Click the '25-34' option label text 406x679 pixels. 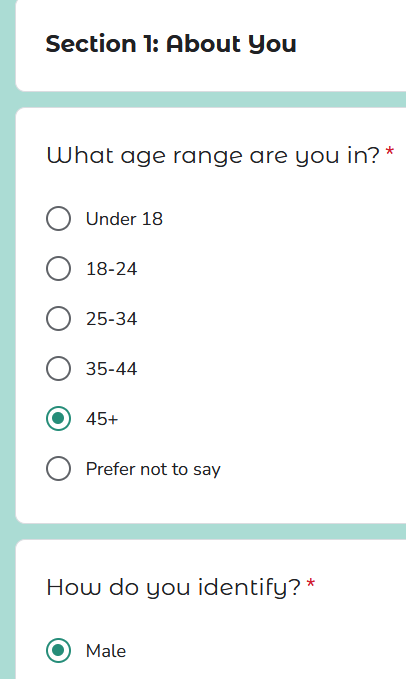pos(111,319)
